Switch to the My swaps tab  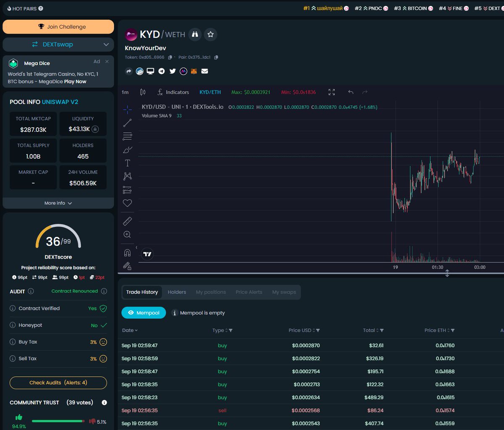tap(284, 292)
